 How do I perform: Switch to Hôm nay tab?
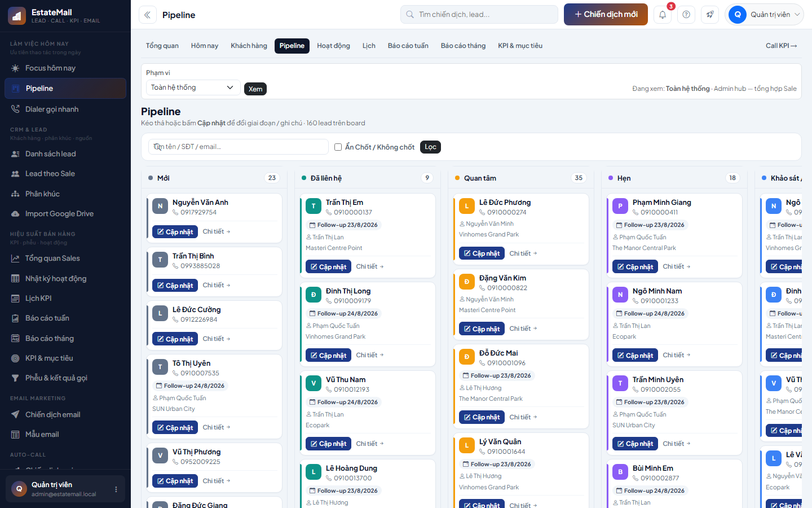click(205, 46)
